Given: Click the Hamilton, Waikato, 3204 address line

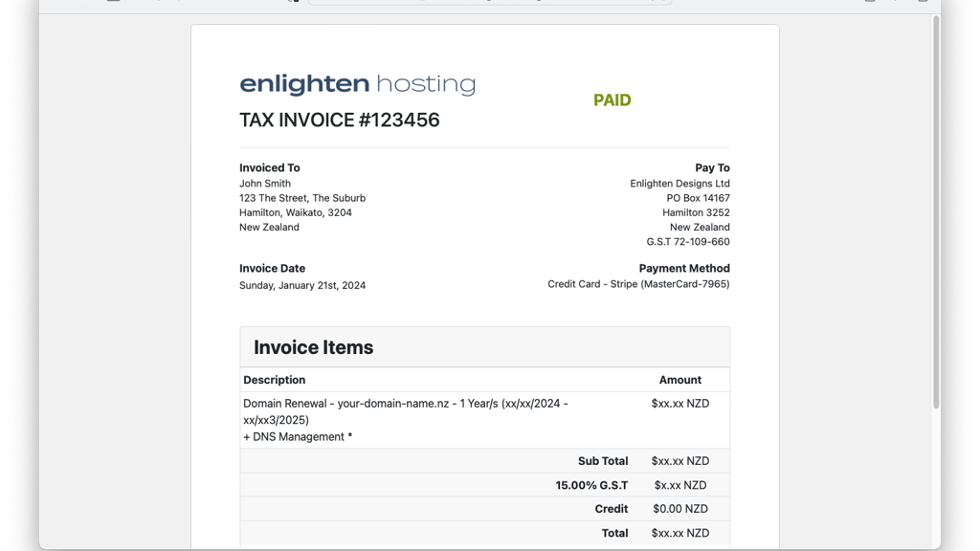Looking at the screenshot, I should pos(295,212).
